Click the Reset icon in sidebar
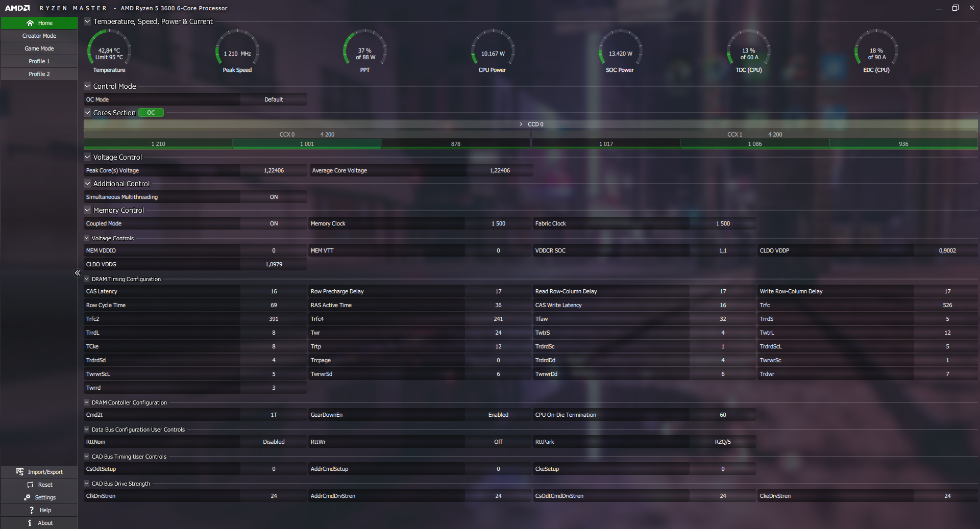Viewport: 980px width, 529px height. (30, 485)
